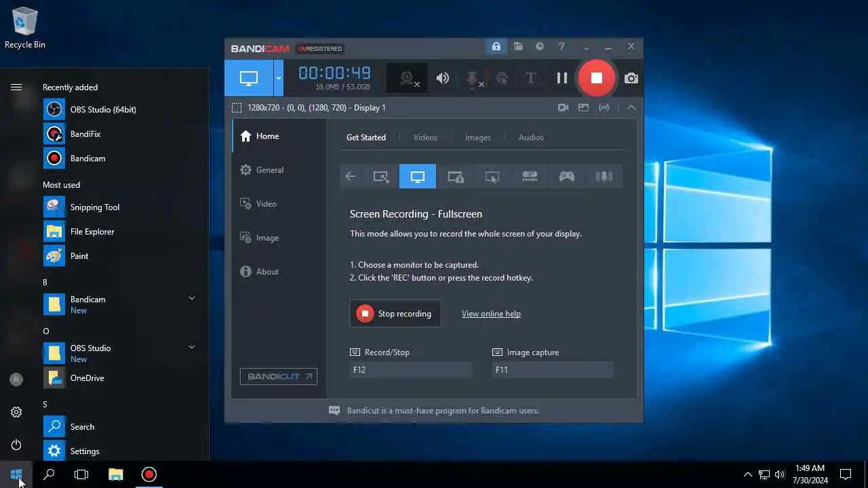868x488 pixels.
Task: Click the text overlay T icon
Action: [x=531, y=78]
